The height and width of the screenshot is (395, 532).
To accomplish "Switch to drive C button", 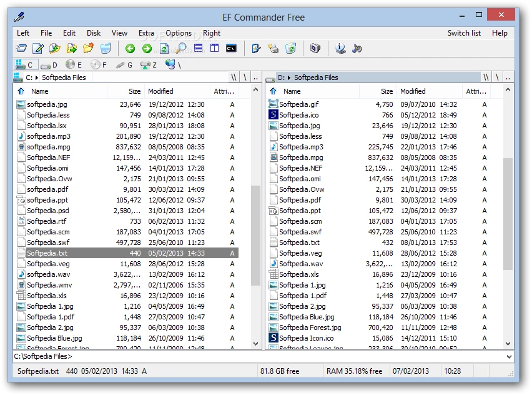I will pos(24,64).
